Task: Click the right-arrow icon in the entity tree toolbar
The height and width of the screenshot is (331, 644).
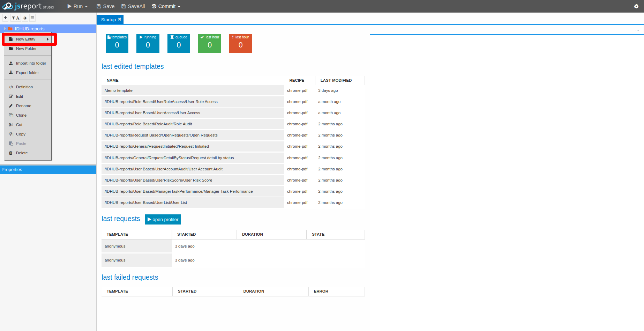Action: pos(25,18)
